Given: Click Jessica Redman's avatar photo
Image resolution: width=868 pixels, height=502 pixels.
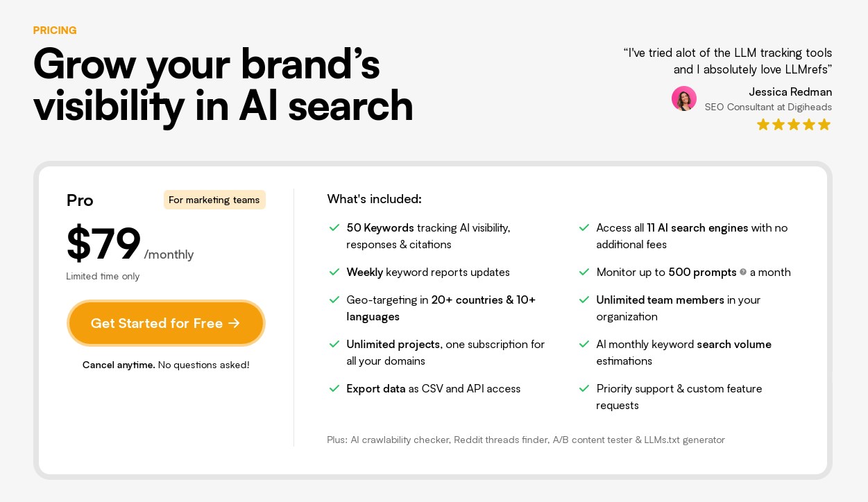Looking at the screenshot, I should tap(684, 98).
